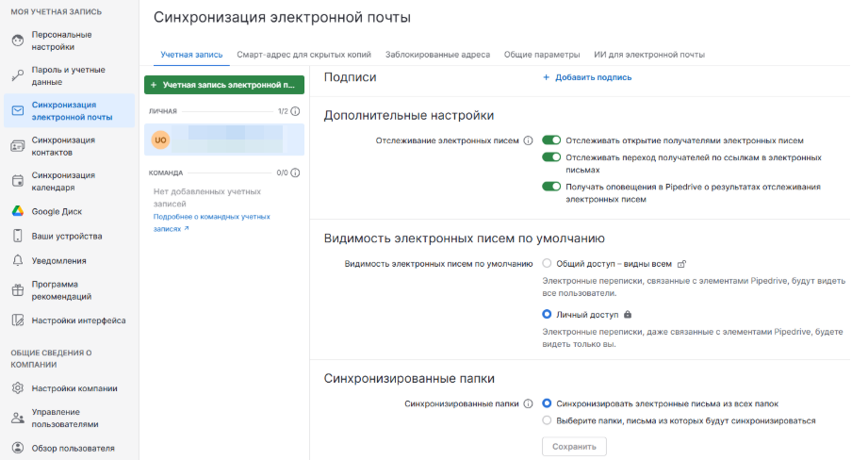Click green Учетная запись электронной п... button
The image size is (868, 460).
click(224, 85)
